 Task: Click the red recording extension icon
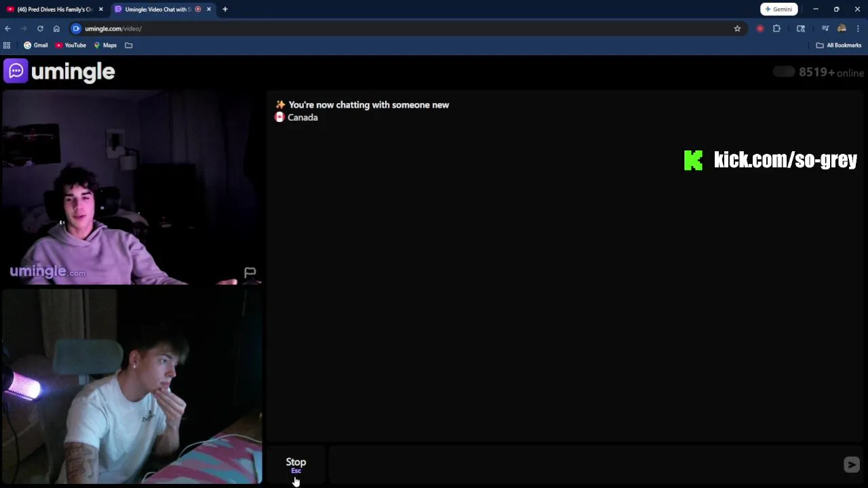point(759,28)
